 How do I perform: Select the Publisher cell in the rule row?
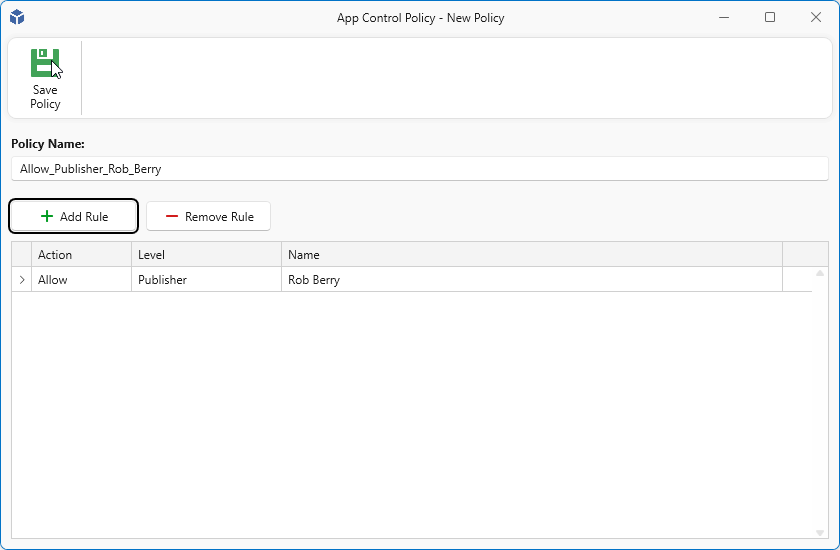tap(206, 280)
